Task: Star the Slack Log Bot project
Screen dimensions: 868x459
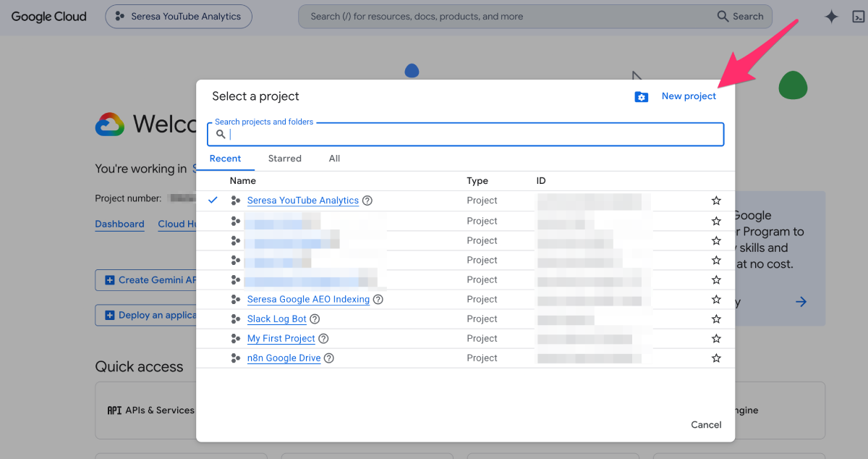Action: coord(716,319)
